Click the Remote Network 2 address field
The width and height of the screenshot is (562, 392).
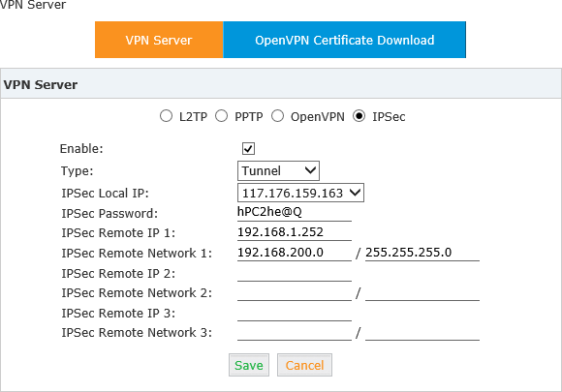[295, 293]
